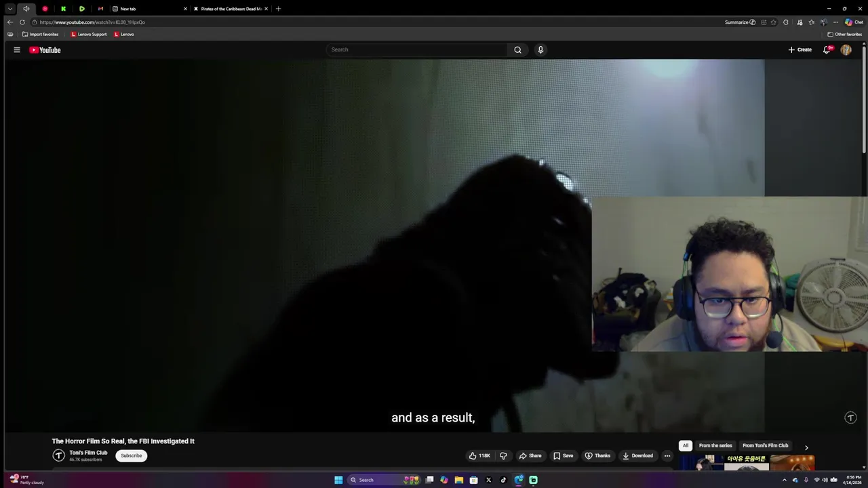
Task: Dislike the video with thumbs down
Action: point(503,455)
